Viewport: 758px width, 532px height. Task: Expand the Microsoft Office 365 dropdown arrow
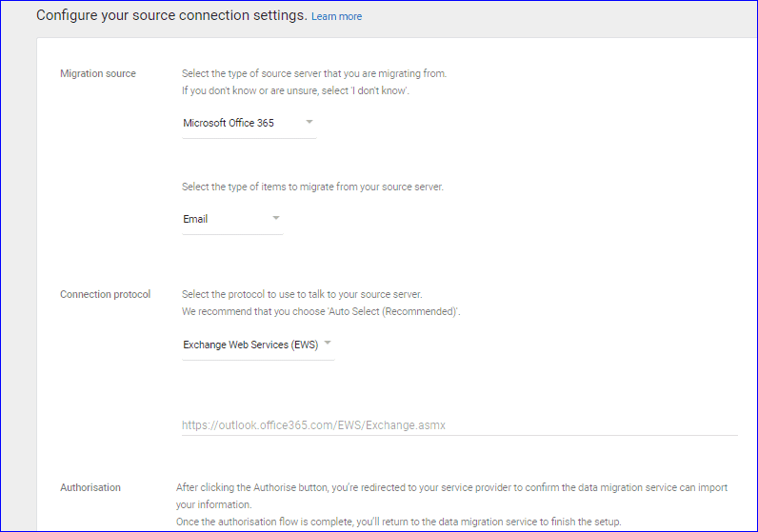pyautogui.click(x=309, y=122)
